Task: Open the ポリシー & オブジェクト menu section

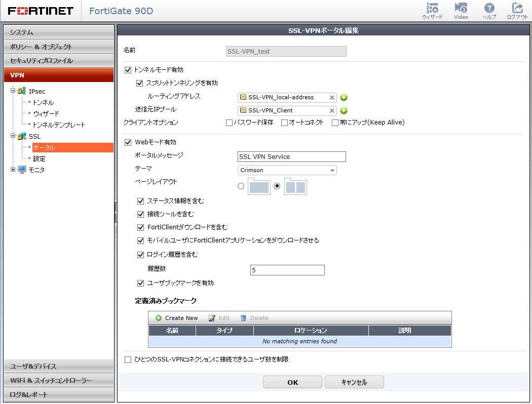Action: tap(59, 47)
